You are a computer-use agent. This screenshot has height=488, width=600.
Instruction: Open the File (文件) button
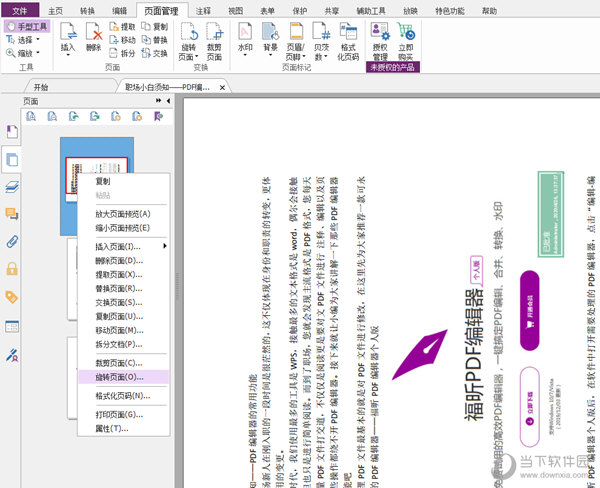tap(19, 9)
